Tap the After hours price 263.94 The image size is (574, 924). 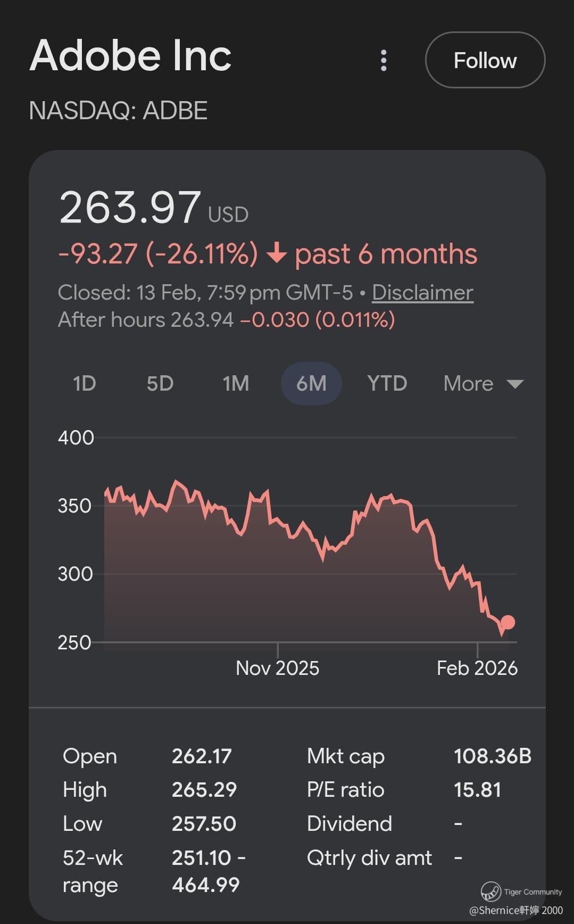(x=202, y=320)
